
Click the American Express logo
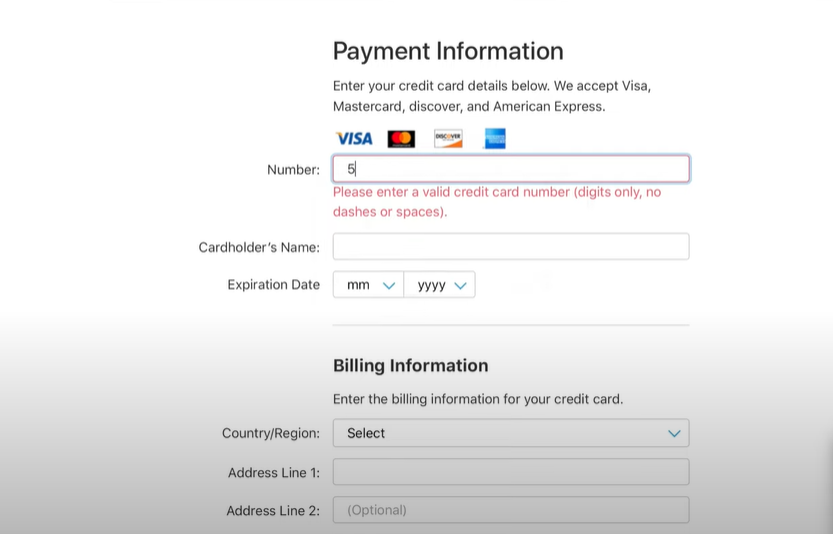(x=495, y=139)
